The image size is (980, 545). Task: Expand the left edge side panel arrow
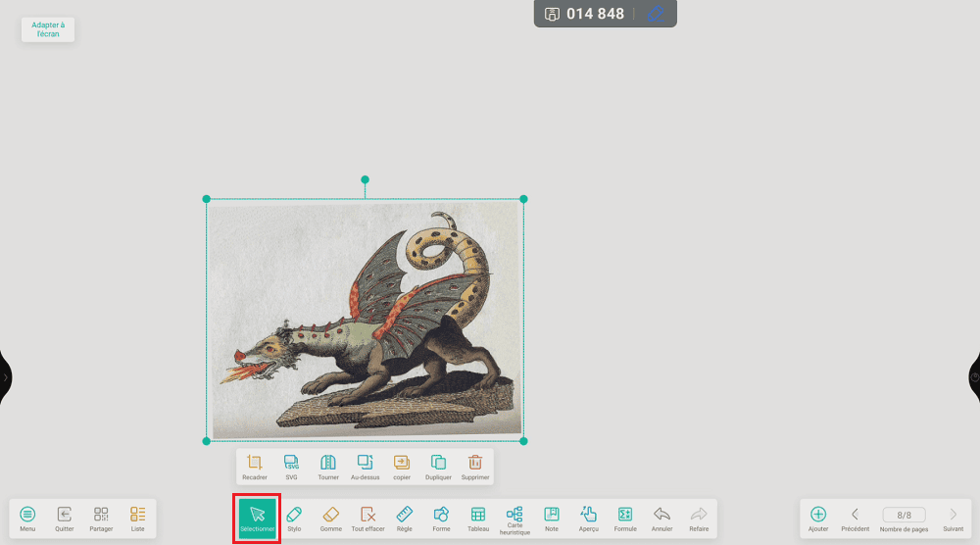5,377
